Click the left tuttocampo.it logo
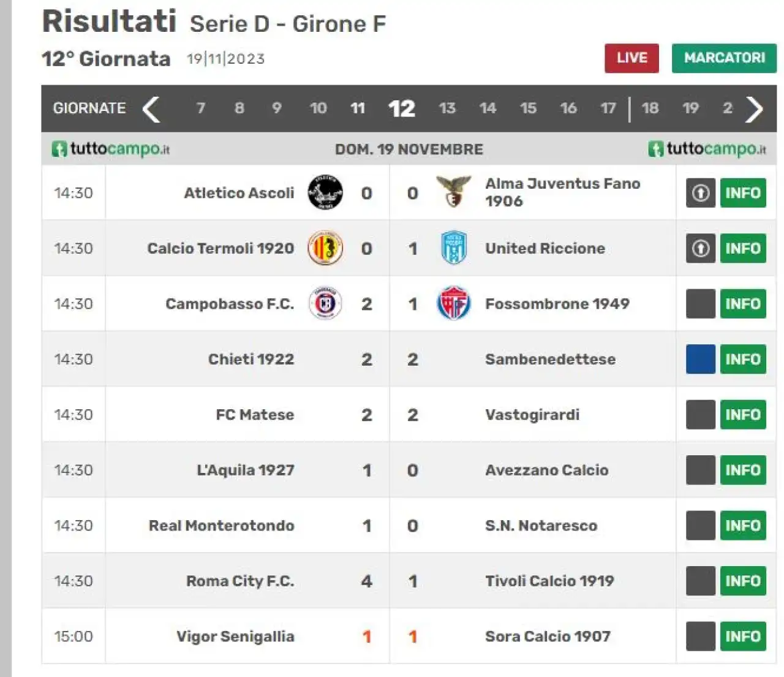784x677 pixels. [111, 149]
